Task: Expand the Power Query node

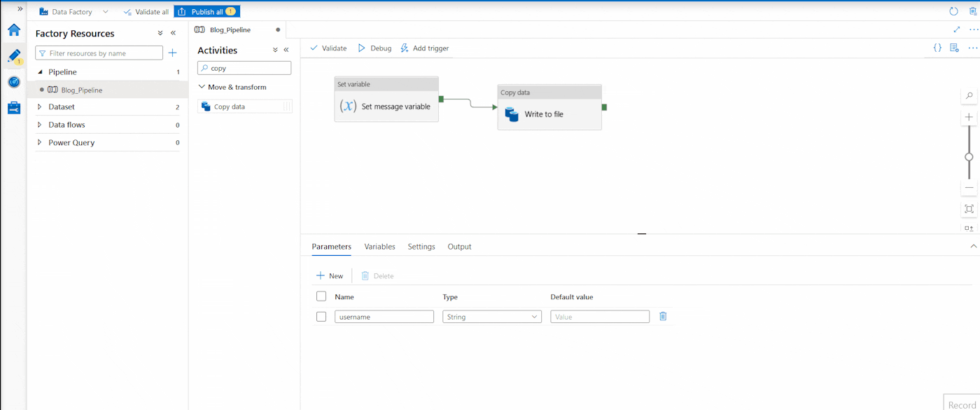Action: (40, 142)
